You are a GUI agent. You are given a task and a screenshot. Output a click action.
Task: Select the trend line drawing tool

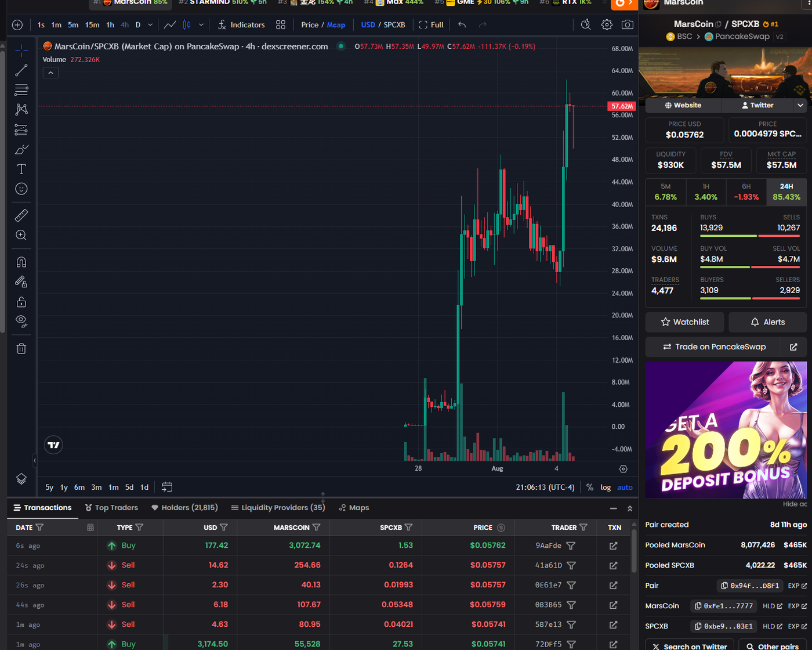pos(21,70)
